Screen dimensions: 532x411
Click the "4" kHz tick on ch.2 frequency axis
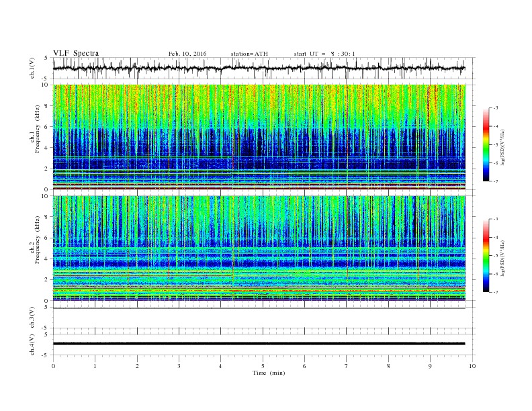click(x=46, y=259)
